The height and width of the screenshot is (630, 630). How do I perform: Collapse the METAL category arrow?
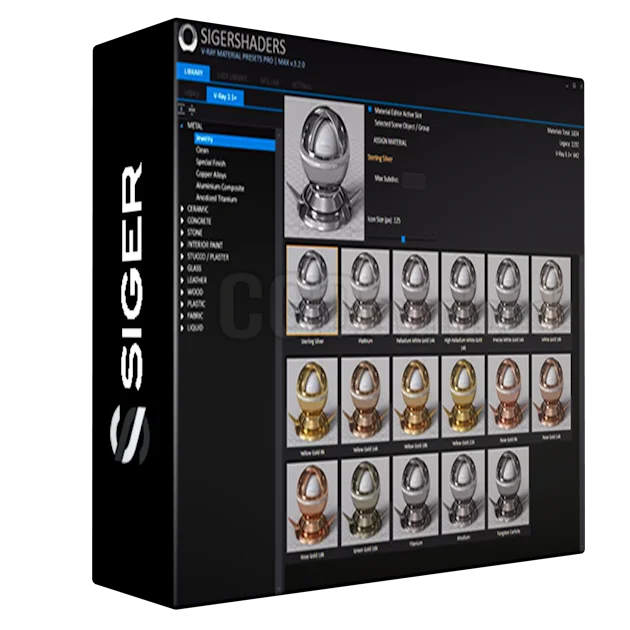tap(182, 125)
